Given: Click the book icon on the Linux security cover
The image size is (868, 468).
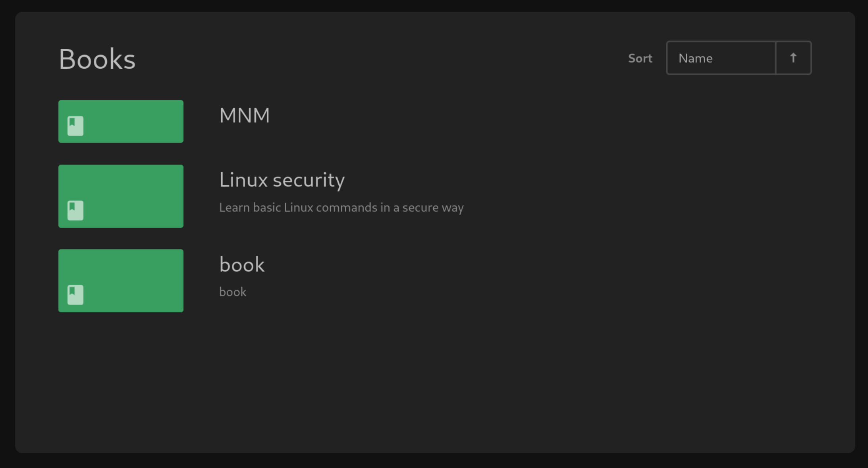Looking at the screenshot, I should [75, 210].
